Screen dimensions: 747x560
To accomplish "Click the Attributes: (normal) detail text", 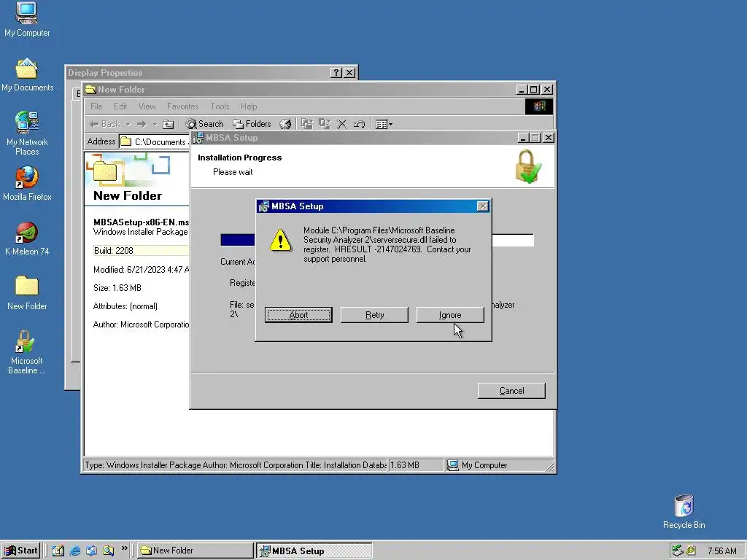I will click(125, 306).
